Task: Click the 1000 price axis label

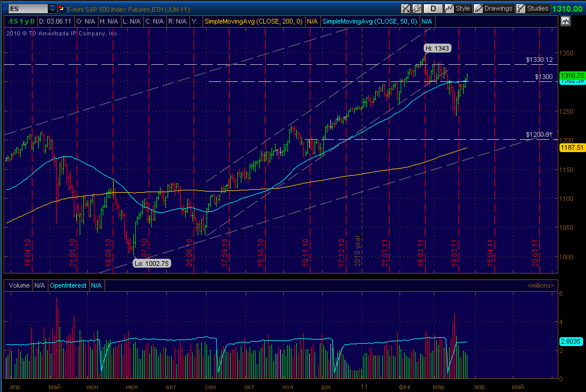Action: (x=566, y=257)
